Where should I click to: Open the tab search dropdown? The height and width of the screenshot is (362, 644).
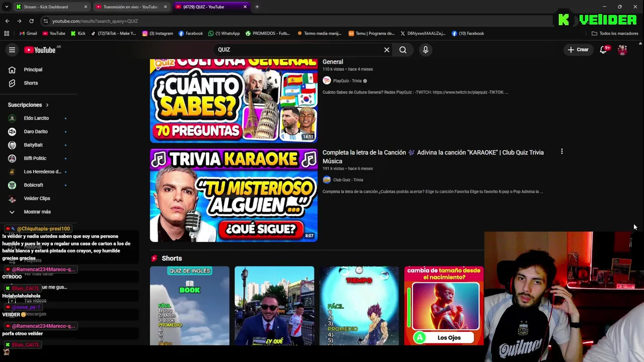7,7
